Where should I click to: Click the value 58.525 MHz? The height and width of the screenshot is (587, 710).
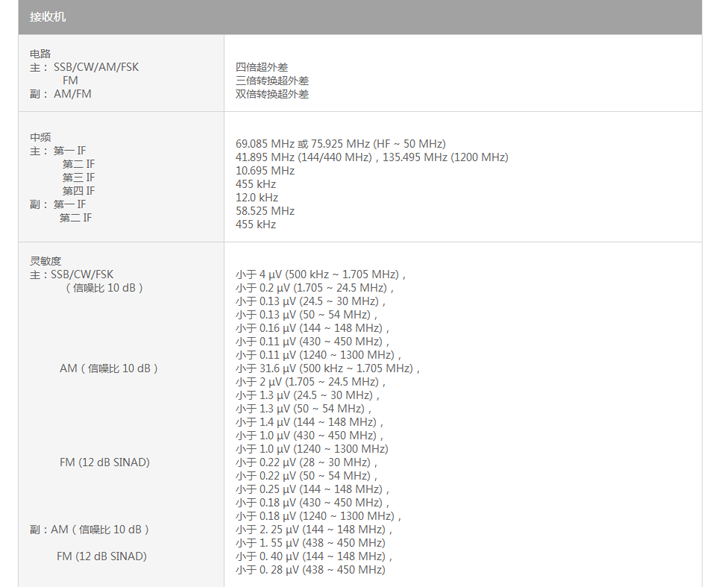pos(265,211)
